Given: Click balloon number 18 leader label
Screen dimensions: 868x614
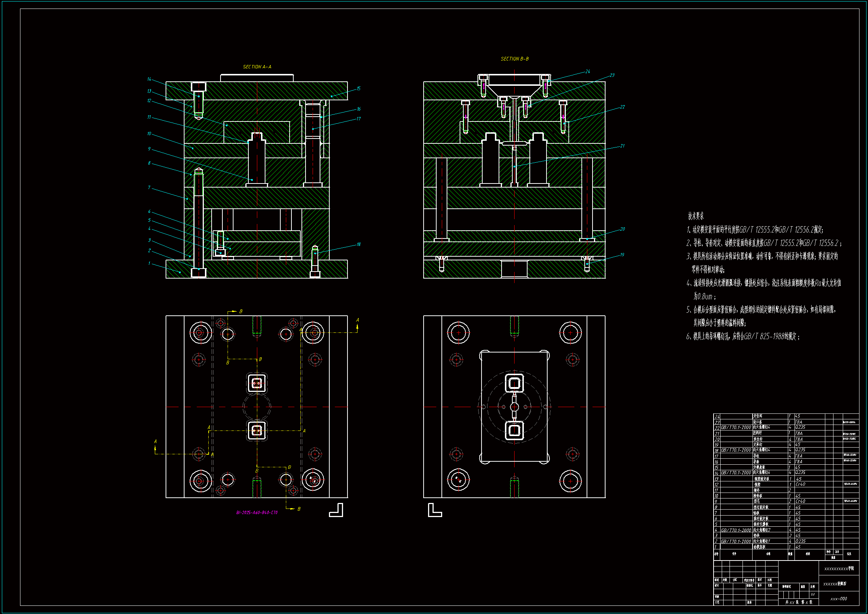Looking at the screenshot, I should [x=358, y=244].
